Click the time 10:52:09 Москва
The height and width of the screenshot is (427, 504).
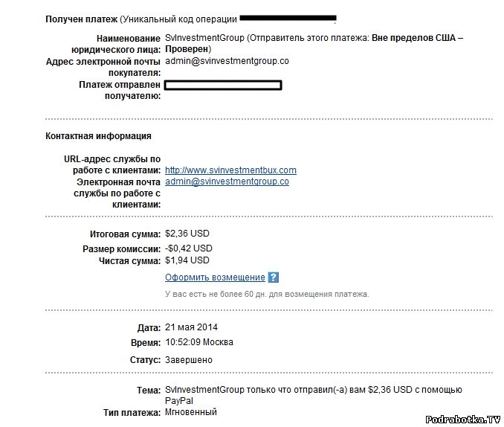tap(198, 342)
